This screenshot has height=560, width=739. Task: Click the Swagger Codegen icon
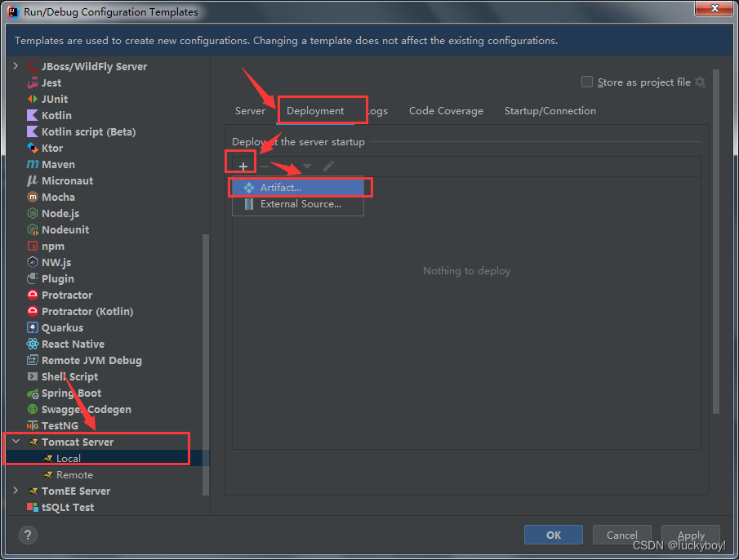point(33,409)
